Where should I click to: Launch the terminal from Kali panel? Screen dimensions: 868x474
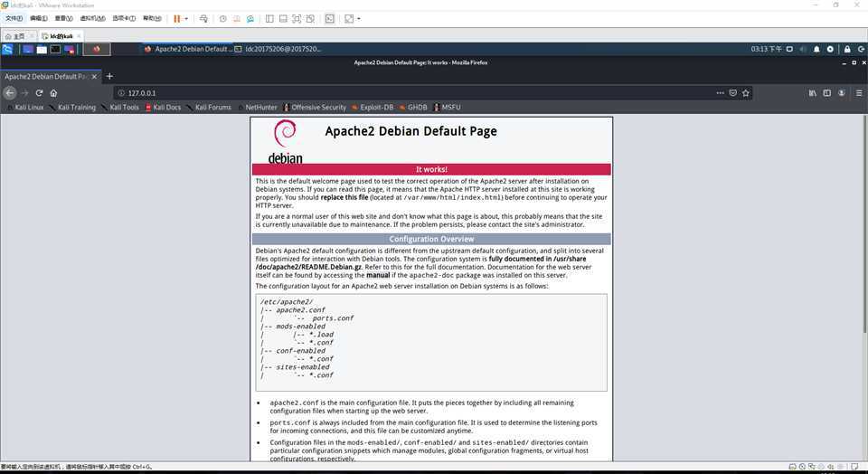(x=55, y=49)
